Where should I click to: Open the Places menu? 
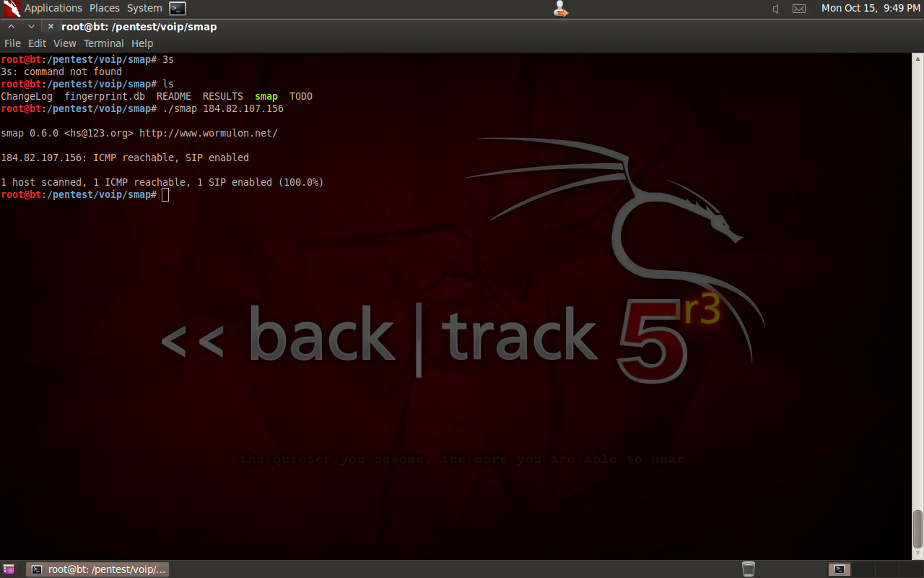click(x=105, y=8)
